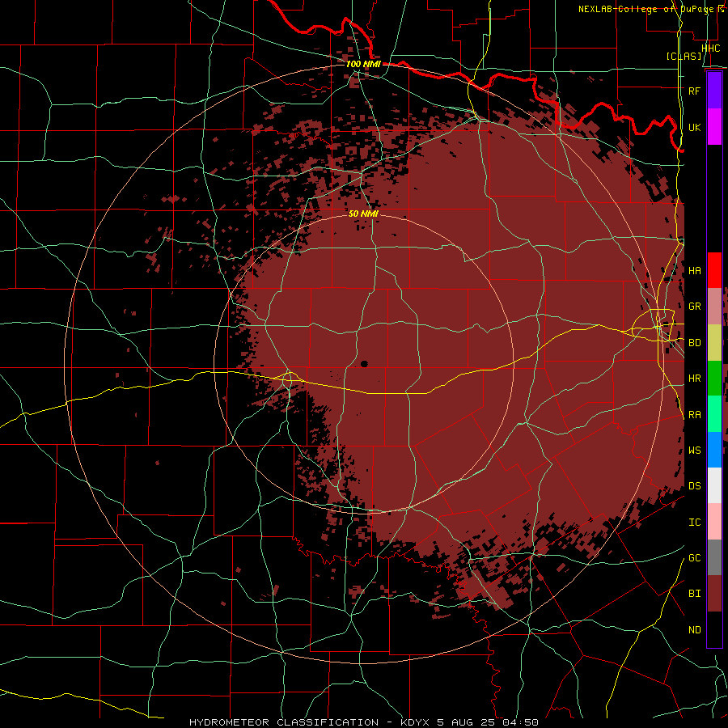Click the HA red legend swatch
The width and height of the screenshot is (728, 728).
pyautogui.click(x=714, y=270)
